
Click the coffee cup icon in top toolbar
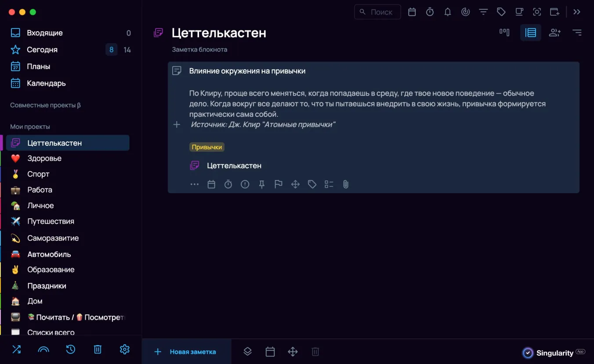click(x=519, y=12)
